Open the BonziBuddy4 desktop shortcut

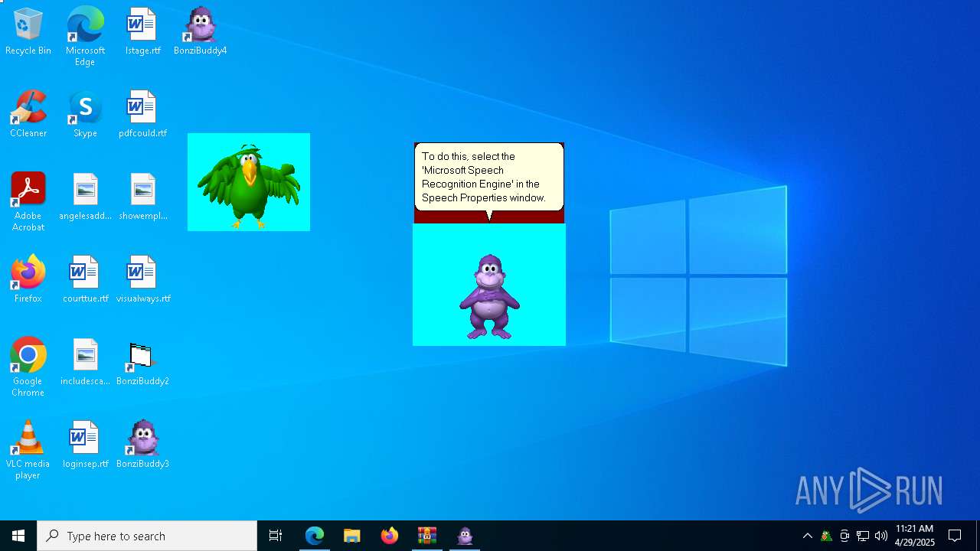(x=200, y=32)
